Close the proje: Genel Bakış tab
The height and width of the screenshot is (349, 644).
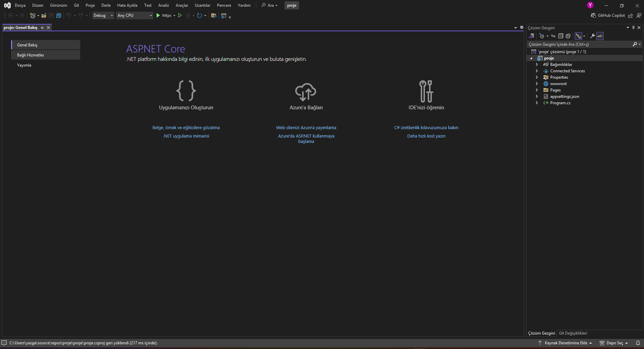[48, 28]
